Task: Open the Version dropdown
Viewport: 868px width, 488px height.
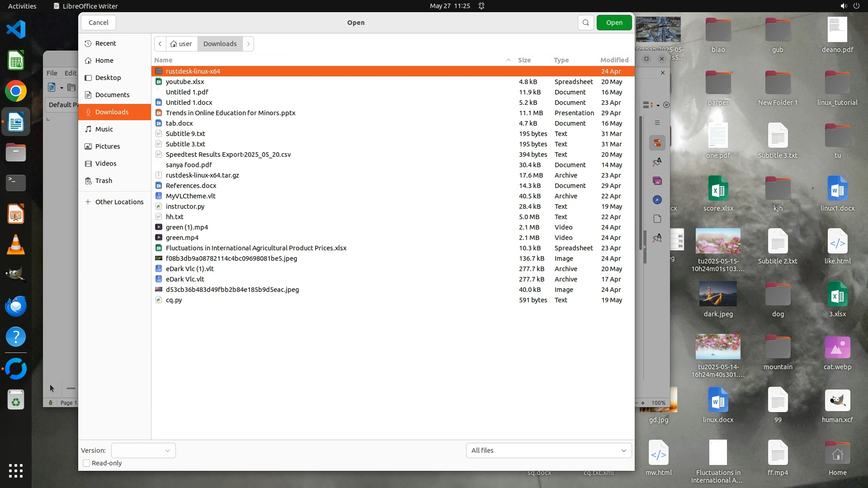Action: (143, 450)
